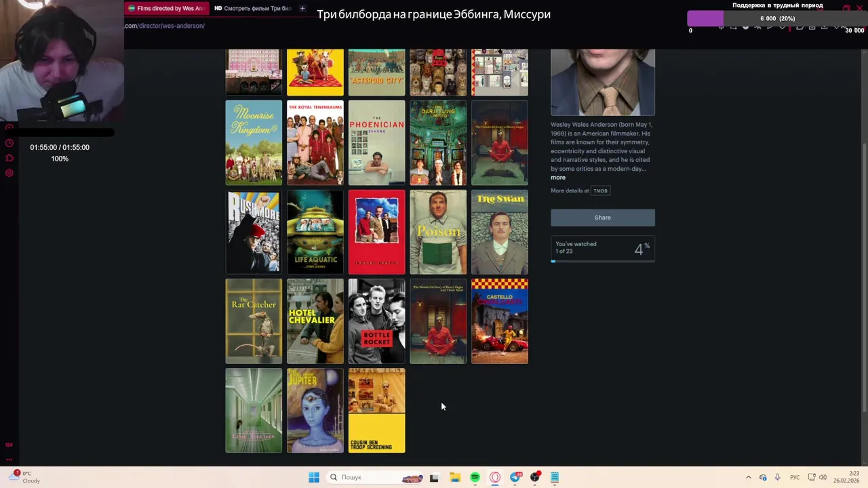Open the Opera sidebar history clock icon
The height and width of the screenshot is (488, 868).
[x=9, y=143]
